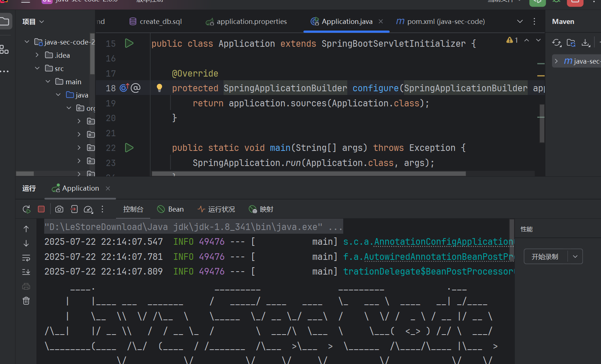Open the Bean tab in run panel

coord(171,209)
